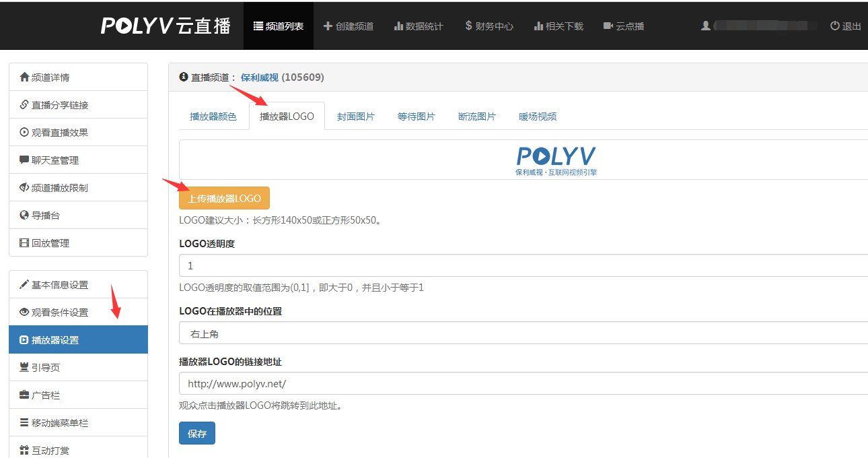Viewport: 868px width, 458px height.
Task: Click the link icon next to 直播分享链接
Action: point(24,105)
